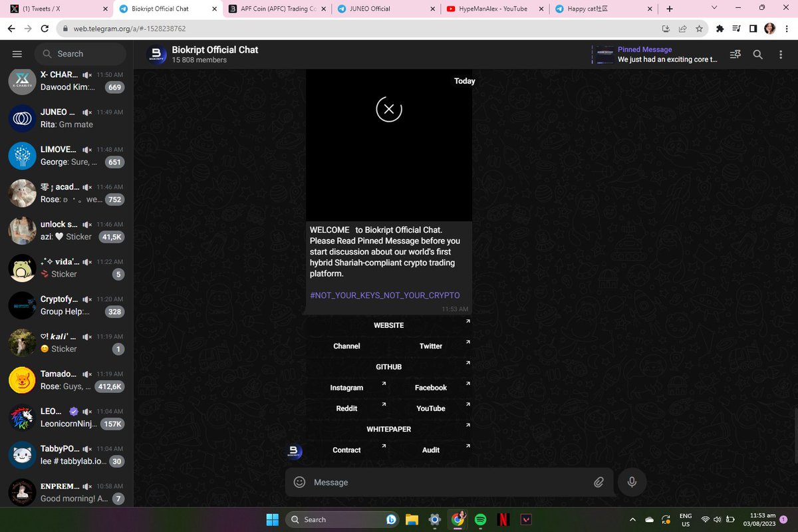The image size is (798, 532).
Task: Click the browser address bar URL
Action: pyautogui.click(x=130, y=29)
